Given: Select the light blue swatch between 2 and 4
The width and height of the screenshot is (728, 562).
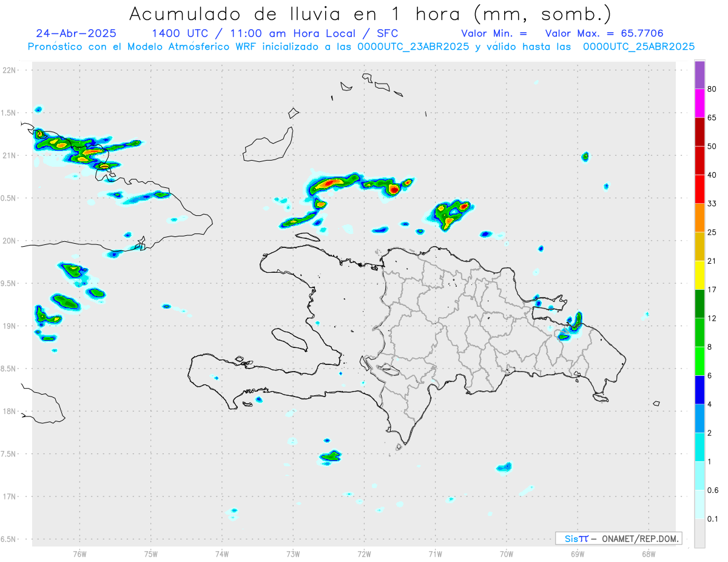Looking at the screenshot, I should 699,418.
